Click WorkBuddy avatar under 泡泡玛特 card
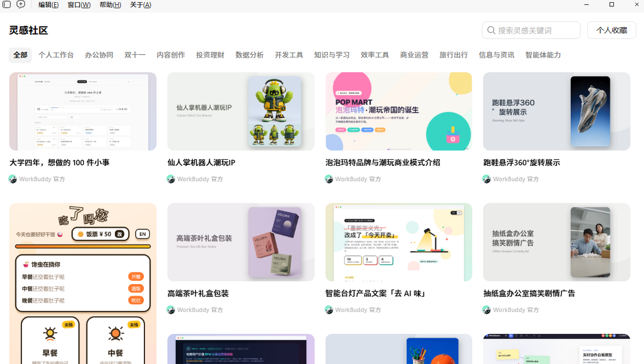 [x=329, y=179]
